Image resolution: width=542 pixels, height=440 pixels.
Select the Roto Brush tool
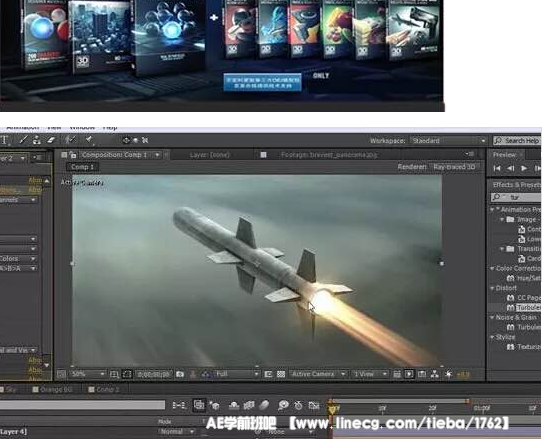coord(71,140)
